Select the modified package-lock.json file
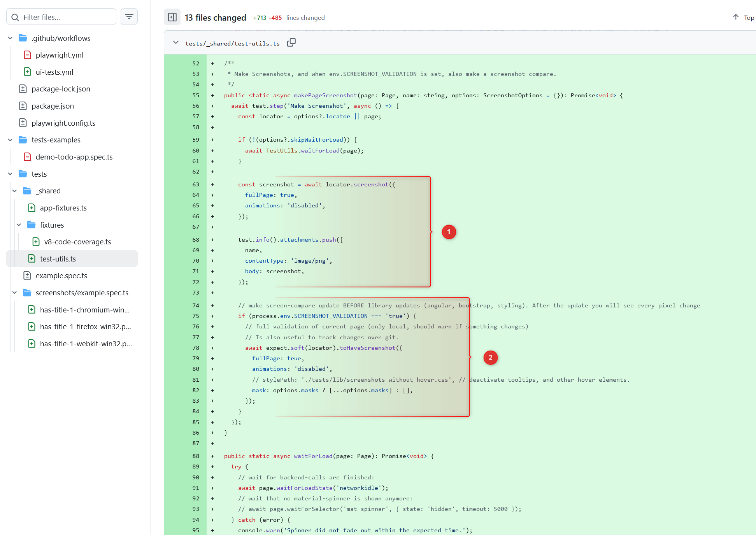The height and width of the screenshot is (535, 756). [x=61, y=89]
